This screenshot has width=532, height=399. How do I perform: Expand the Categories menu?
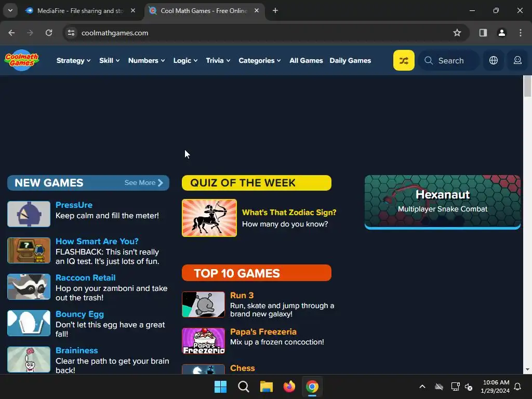point(260,60)
